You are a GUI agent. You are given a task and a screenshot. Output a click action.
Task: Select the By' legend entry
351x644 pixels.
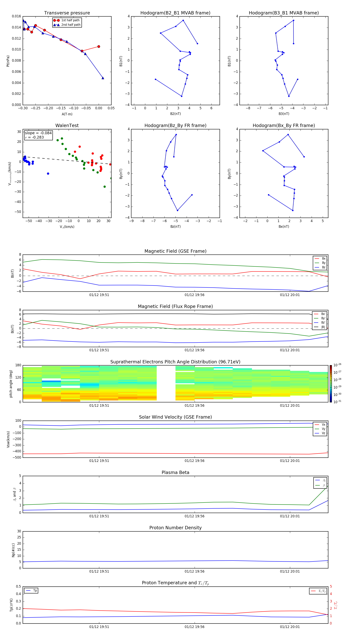[320, 318]
